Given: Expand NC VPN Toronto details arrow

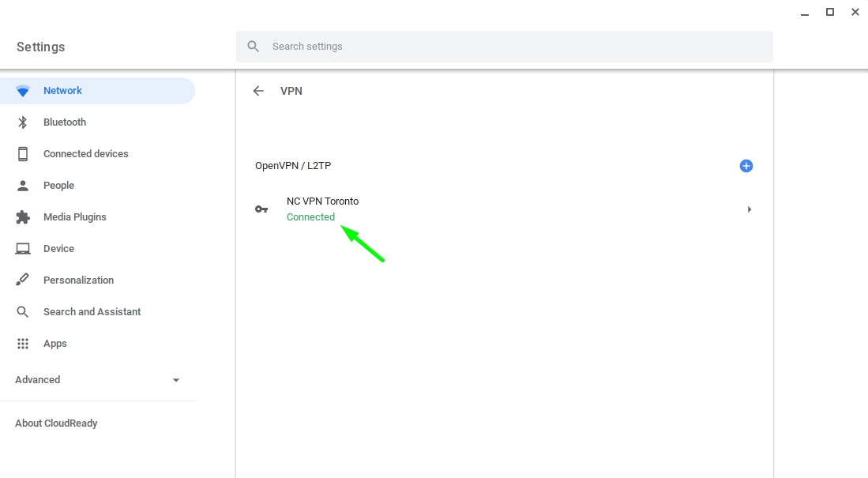Looking at the screenshot, I should tap(749, 209).
